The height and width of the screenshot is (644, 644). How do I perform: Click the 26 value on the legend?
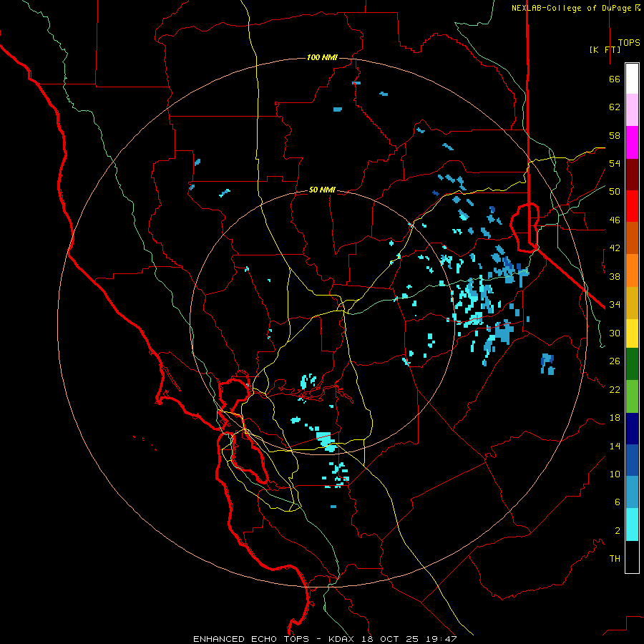click(615, 361)
